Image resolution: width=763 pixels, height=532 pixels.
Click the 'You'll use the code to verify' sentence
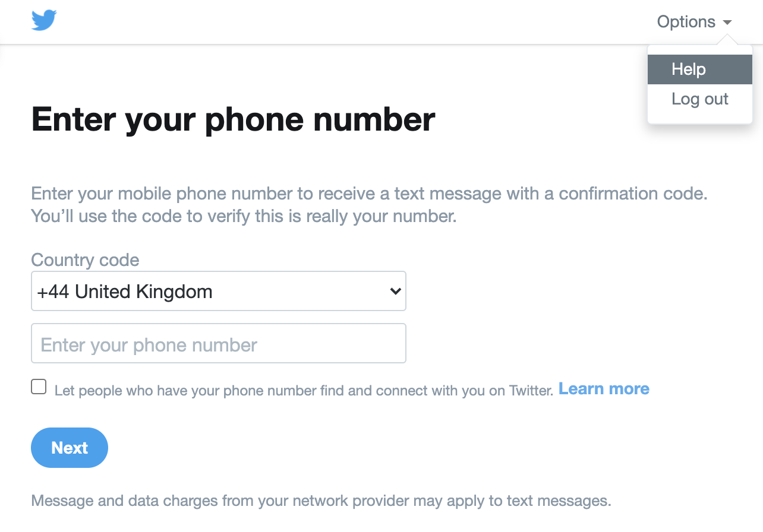tap(244, 216)
